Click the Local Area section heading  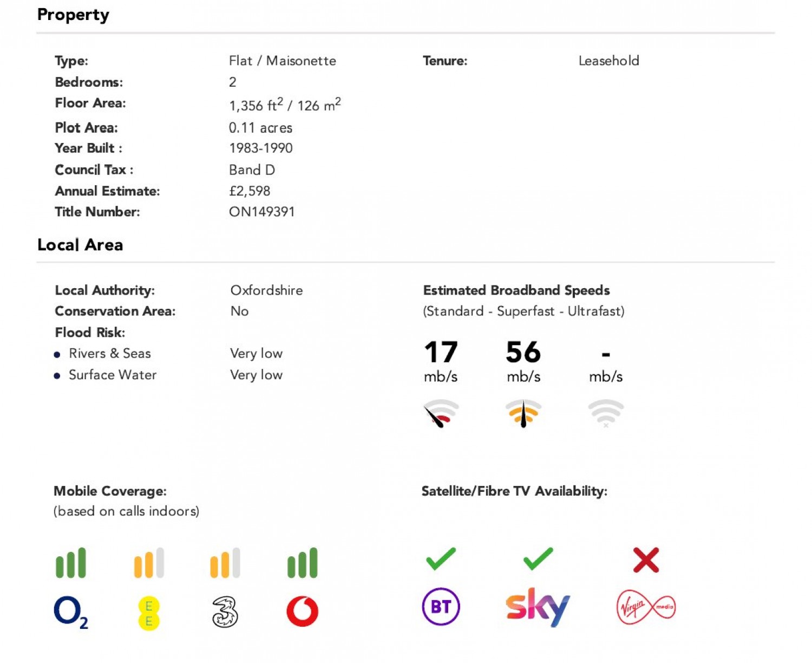click(80, 245)
